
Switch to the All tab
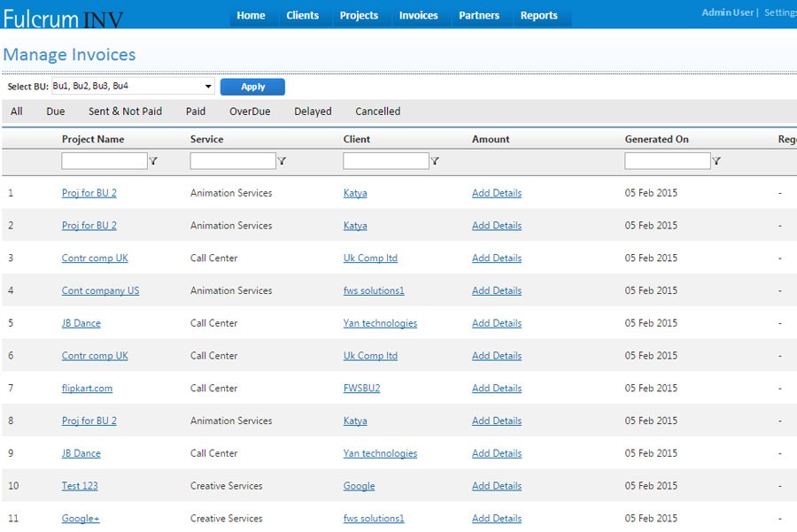click(15, 111)
